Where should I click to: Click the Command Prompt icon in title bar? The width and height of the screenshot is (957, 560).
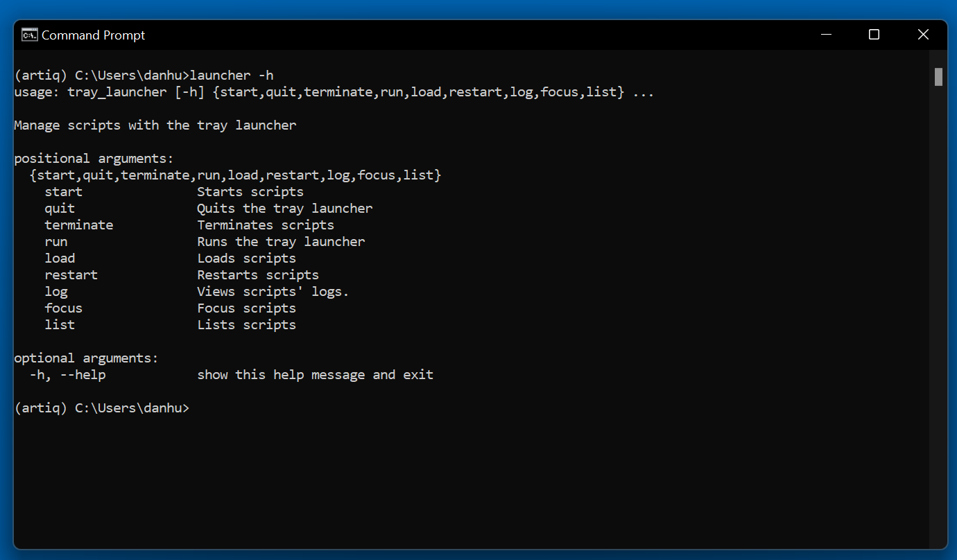coord(29,35)
